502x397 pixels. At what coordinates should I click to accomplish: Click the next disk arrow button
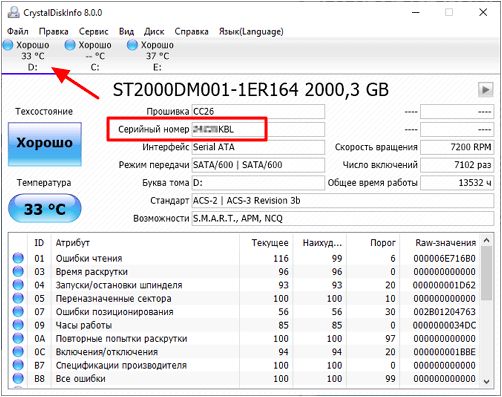(x=485, y=90)
